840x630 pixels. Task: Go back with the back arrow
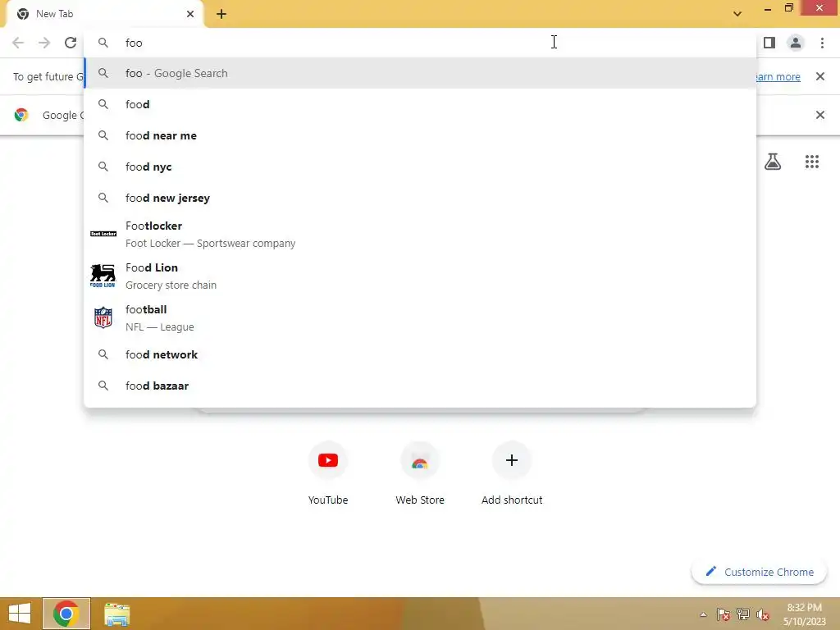coord(18,43)
